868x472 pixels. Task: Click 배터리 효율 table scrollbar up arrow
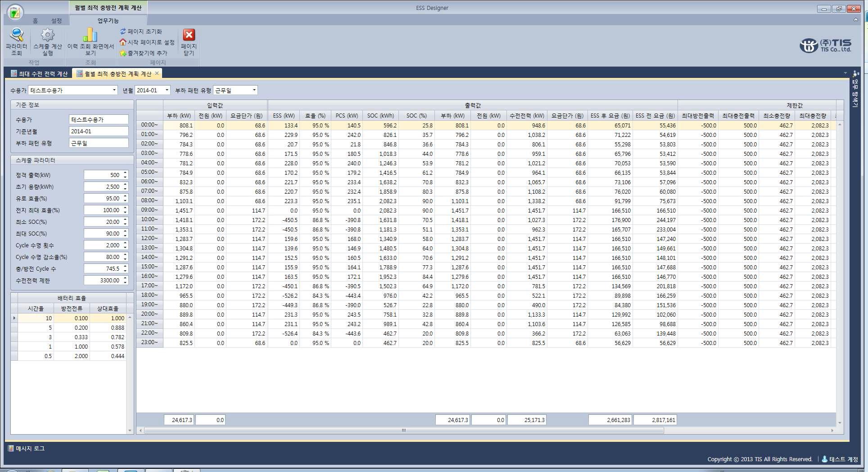pos(130,318)
